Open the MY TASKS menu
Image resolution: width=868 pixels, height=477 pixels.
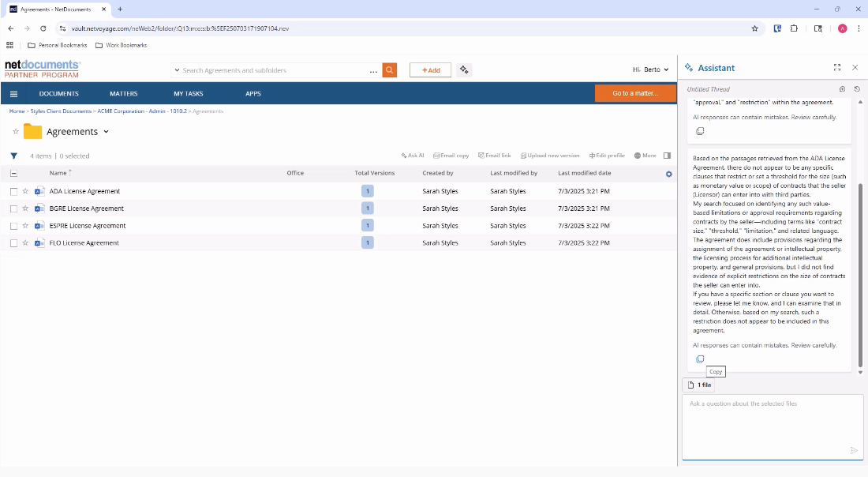(x=189, y=94)
